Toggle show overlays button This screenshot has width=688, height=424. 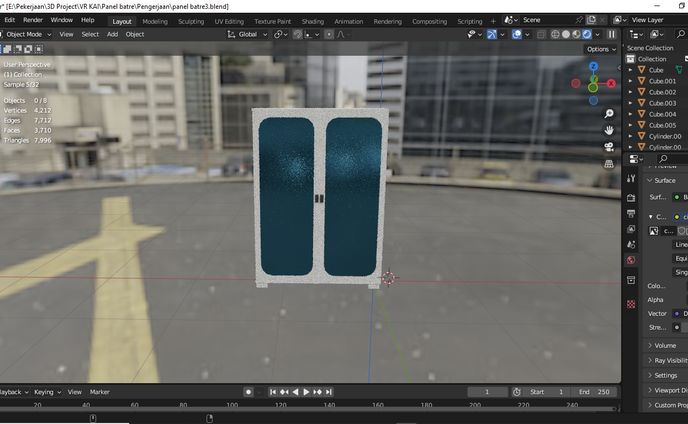tap(517, 34)
